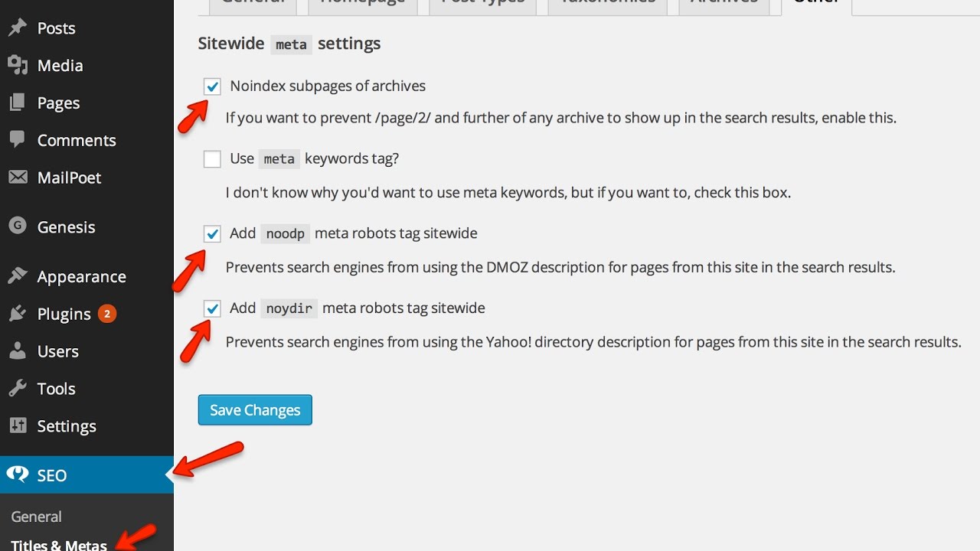
Task: Go to General under SEO
Action: (36, 517)
